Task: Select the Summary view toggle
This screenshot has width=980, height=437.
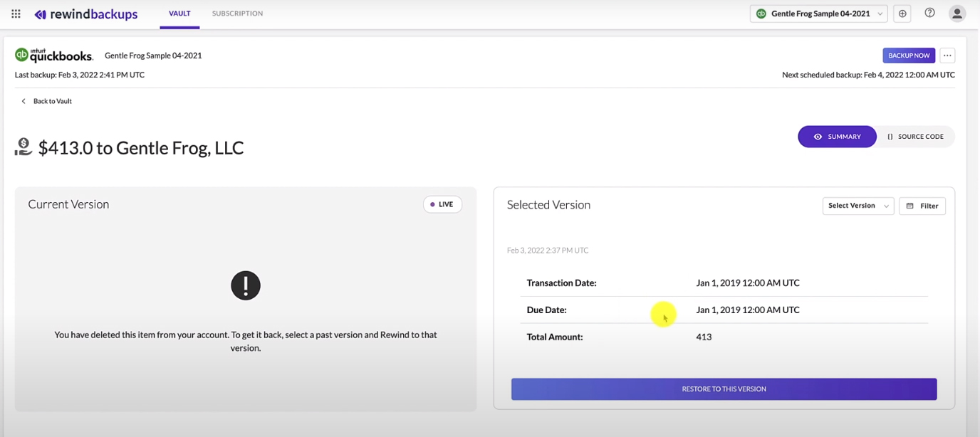Action: coord(837,137)
